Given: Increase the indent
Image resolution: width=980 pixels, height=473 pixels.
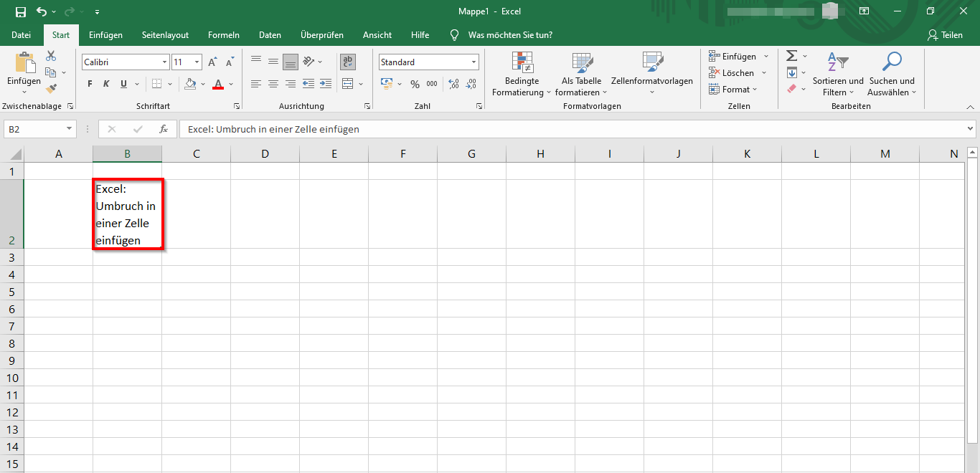Looking at the screenshot, I should 326,84.
